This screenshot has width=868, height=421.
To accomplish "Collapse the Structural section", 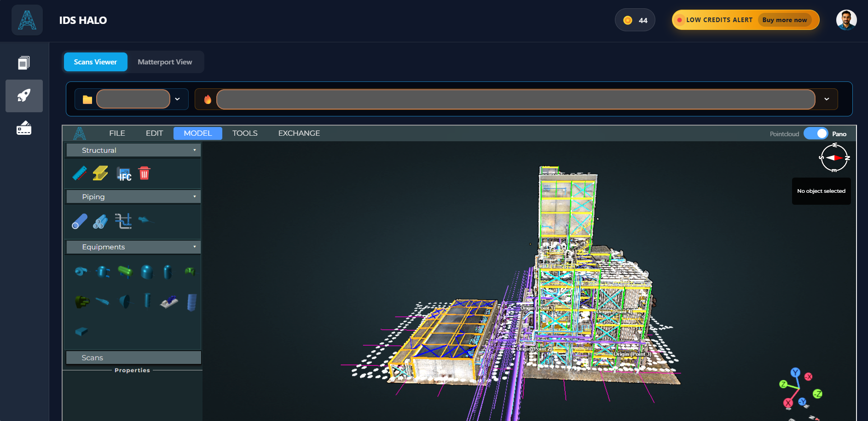I will (x=133, y=150).
